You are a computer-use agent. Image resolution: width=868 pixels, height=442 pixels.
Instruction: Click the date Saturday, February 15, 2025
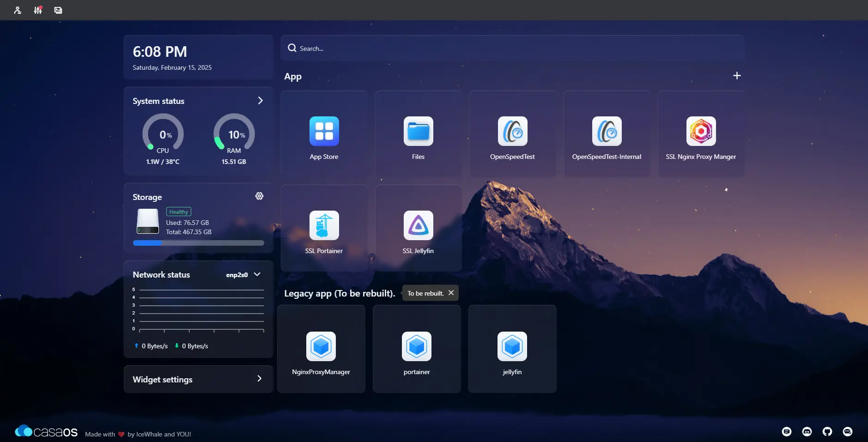172,67
